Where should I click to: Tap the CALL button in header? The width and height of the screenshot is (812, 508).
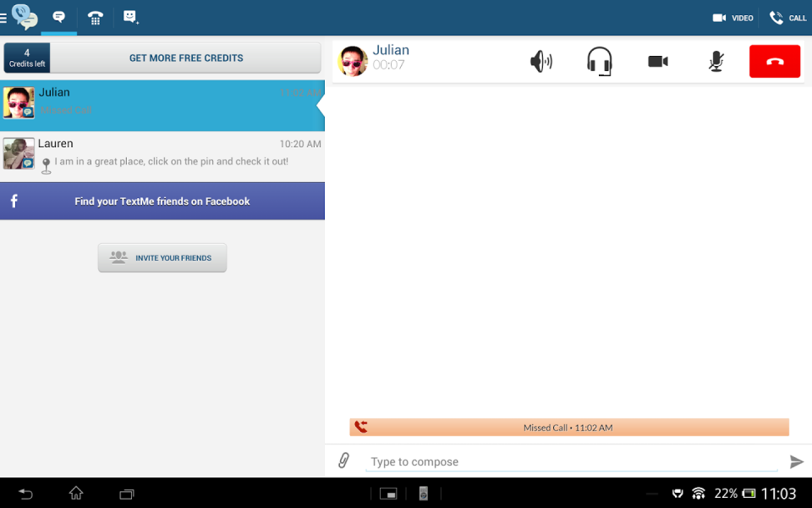pos(787,18)
